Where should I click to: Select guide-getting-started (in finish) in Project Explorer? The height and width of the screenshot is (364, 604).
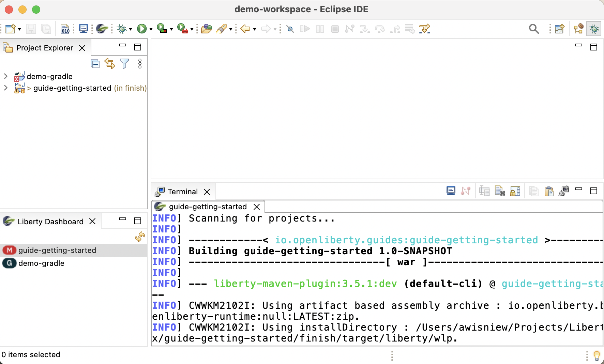[x=90, y=88]
